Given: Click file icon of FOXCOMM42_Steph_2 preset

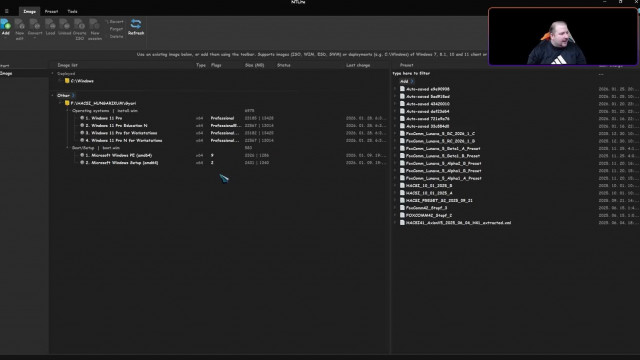Looking at the screenshot, I should tap(402, 215).
